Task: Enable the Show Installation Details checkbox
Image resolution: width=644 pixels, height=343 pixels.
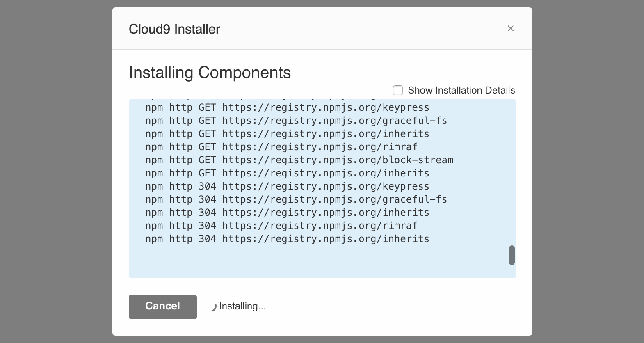Action: 398,90
